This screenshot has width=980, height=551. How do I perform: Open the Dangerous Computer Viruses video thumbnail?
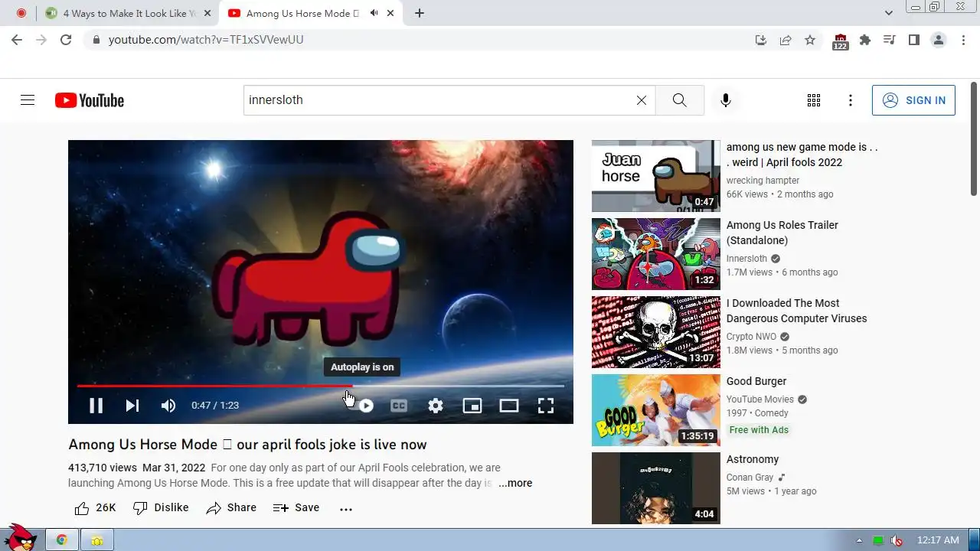pyautogui.click(x=656, y=332)
